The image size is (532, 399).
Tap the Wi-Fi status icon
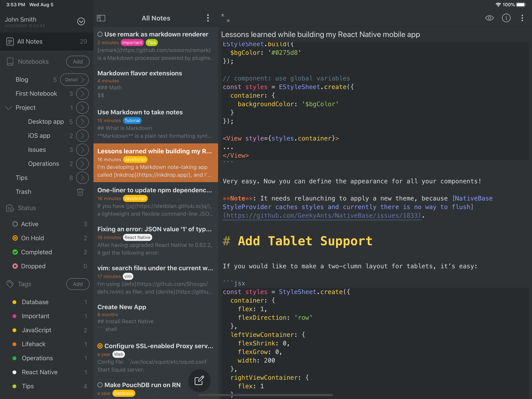point(498,4)
